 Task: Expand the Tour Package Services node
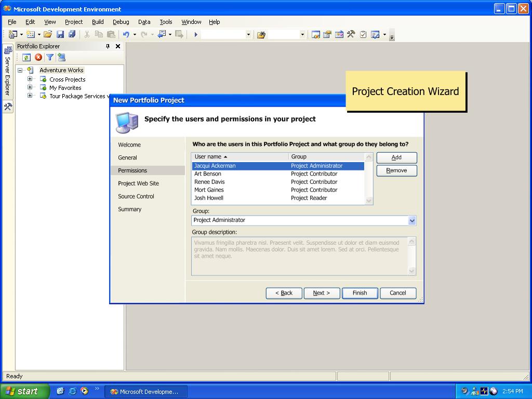30,96
